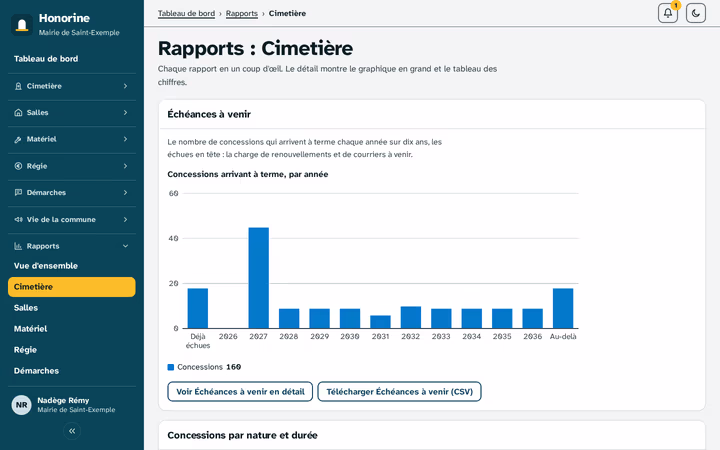
Task: Click the NR user avatar
Action: point(22,405)
